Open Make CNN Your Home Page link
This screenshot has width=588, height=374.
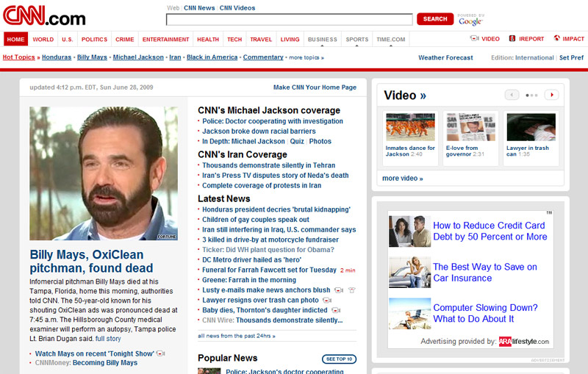coord(315,87)
